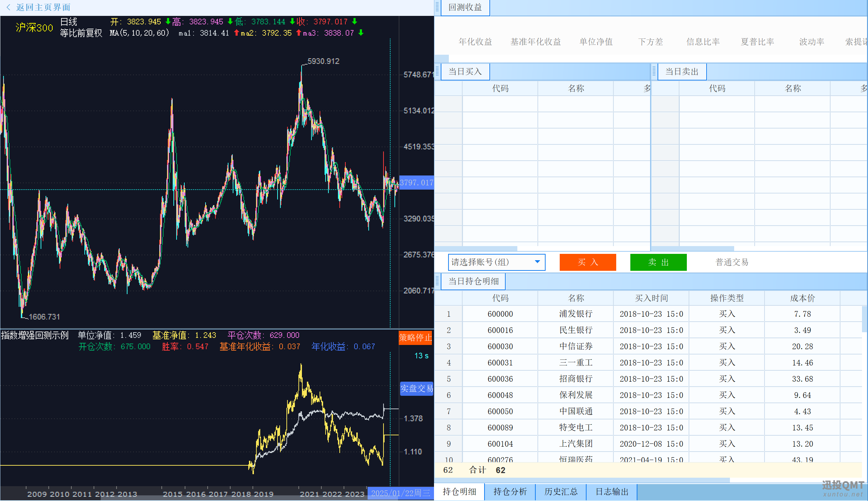Click the 普通交易 label
The width and height of the screenshot is (868, 501).
732,262
